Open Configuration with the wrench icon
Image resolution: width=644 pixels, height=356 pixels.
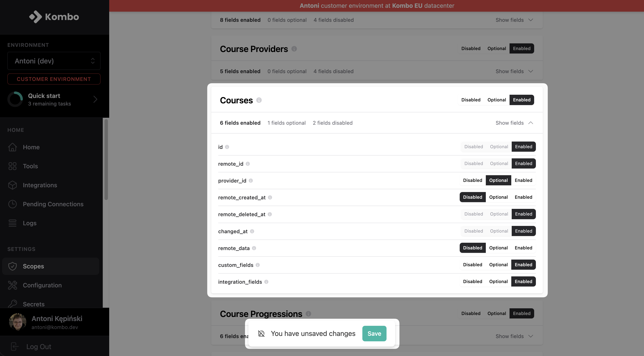pyautogui.click(x=13, y=285)
